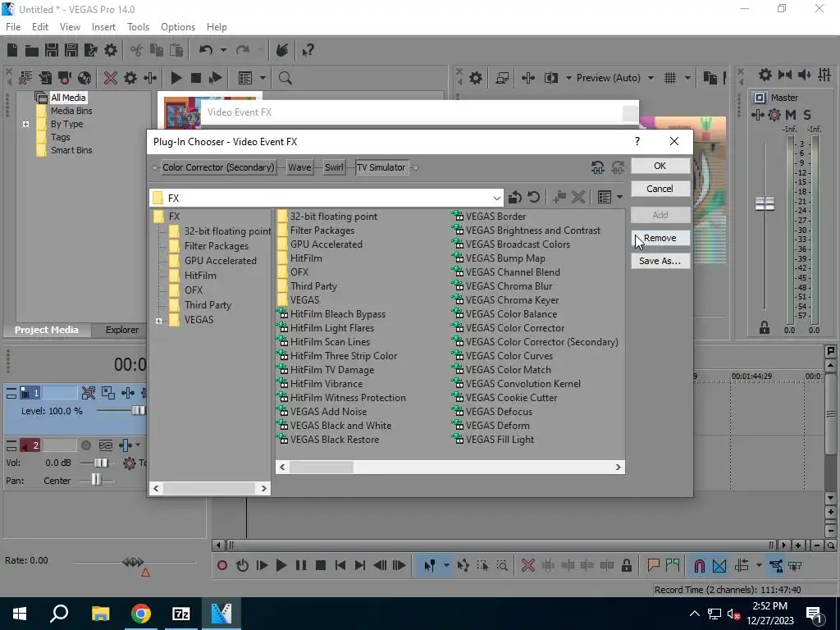The width and height of the screenshot is (840, 630).
Task: Adjust track 1 Level slider
Action: pos(138,411)
